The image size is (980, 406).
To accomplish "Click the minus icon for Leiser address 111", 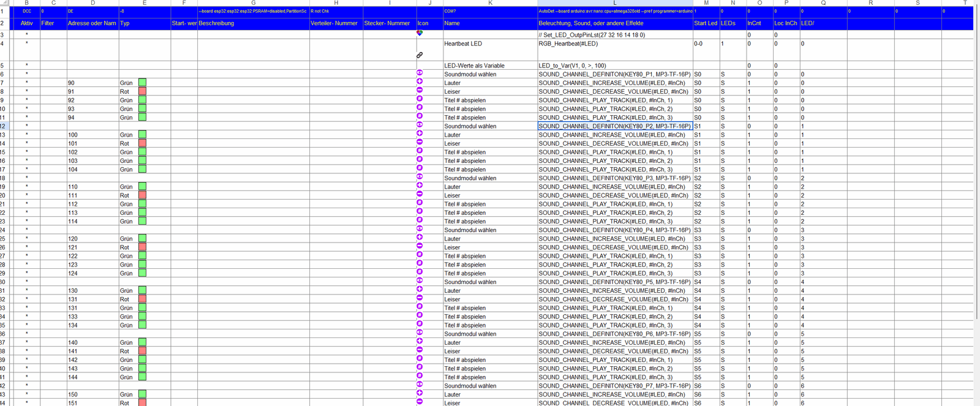I will point(420,194).
